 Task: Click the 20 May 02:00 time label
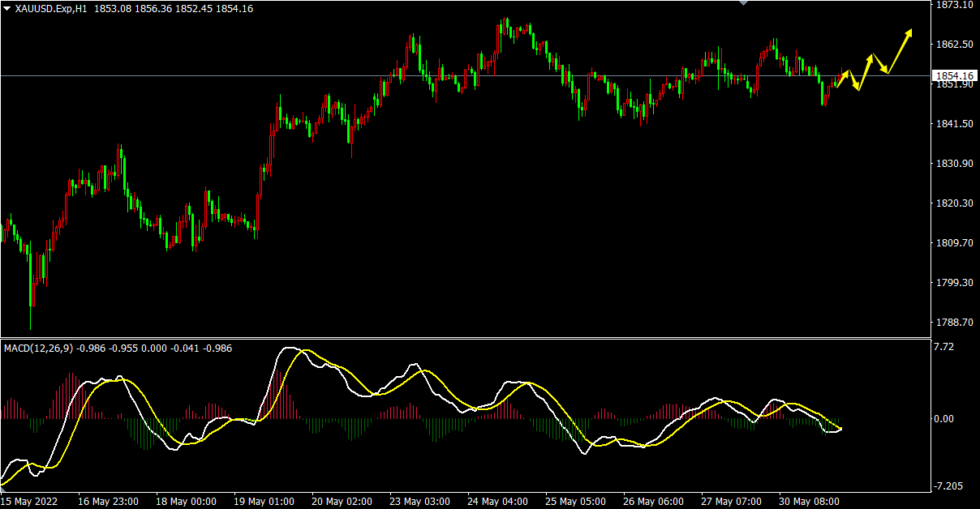click(x=342, y=502)
